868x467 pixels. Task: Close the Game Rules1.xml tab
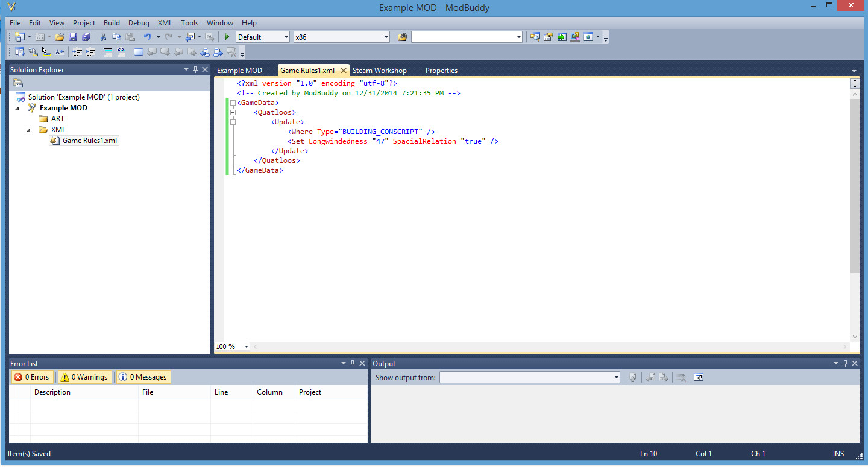[x=344, y=71]
